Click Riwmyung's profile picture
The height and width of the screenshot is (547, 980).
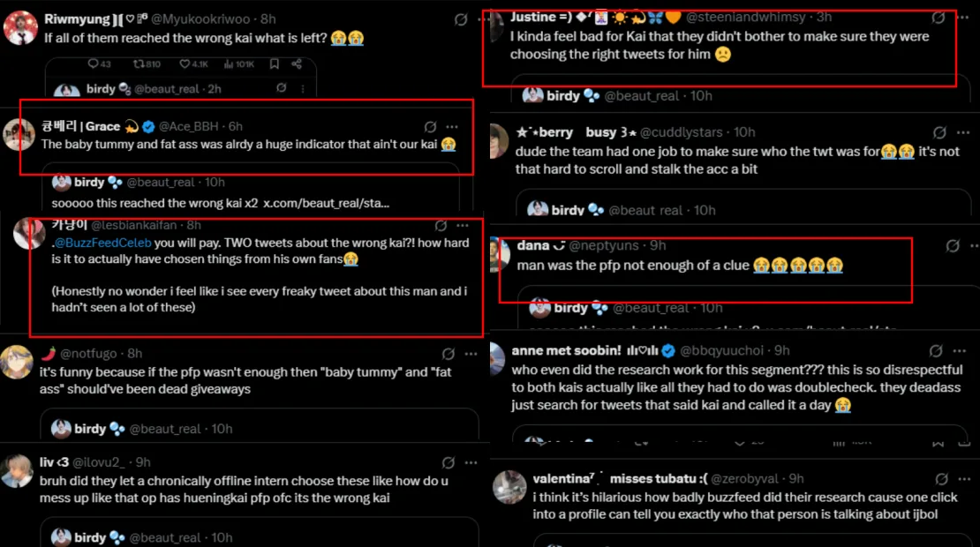click(x=19, y=28)
